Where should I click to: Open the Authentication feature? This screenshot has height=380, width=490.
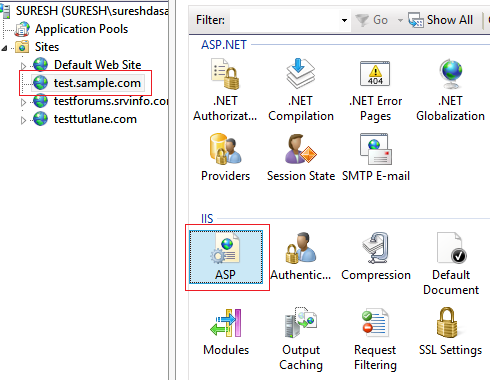pos(301,257)
